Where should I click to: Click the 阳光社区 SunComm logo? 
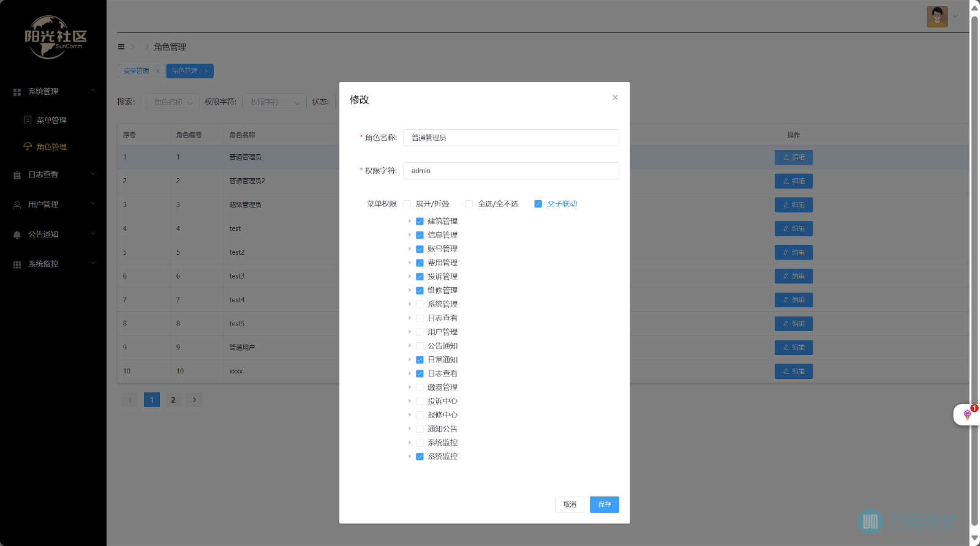[x=55, y=38]
